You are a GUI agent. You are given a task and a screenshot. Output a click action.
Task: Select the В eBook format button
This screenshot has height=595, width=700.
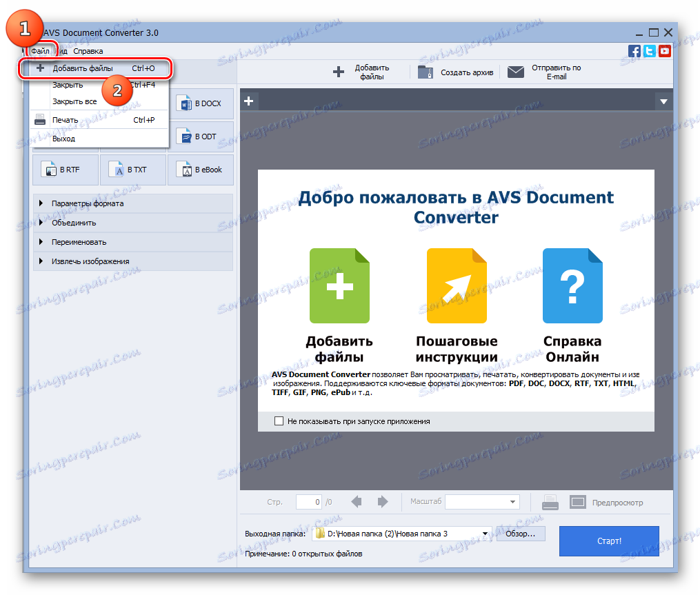pyautogui.click(x=201, y=170)
